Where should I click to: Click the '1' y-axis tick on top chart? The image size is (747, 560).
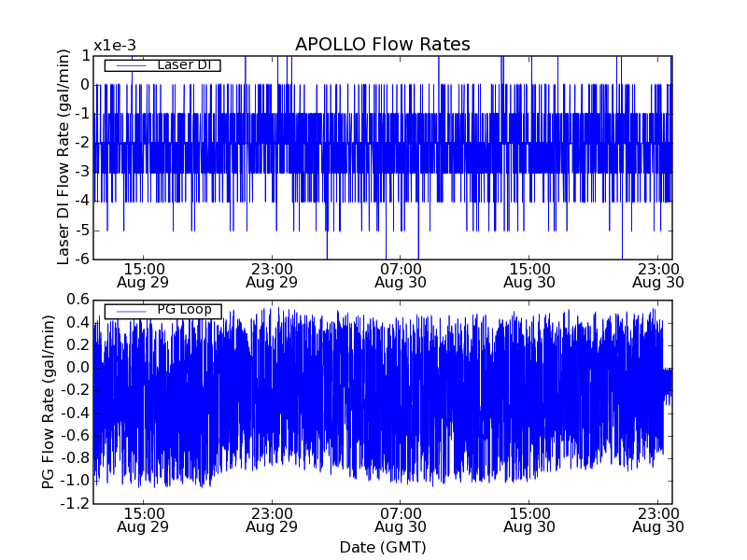[x=85, y=56]
